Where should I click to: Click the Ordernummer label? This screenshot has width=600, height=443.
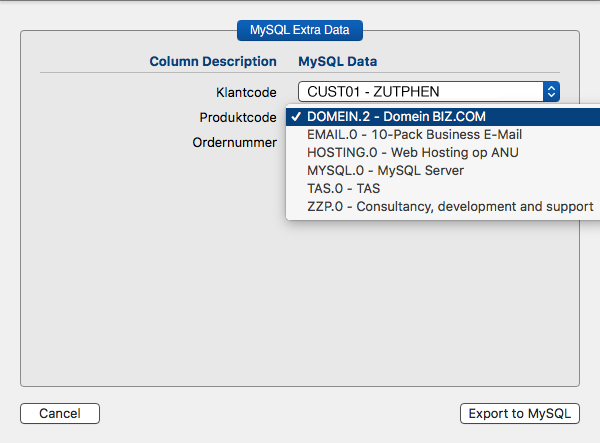click(235, 142)
